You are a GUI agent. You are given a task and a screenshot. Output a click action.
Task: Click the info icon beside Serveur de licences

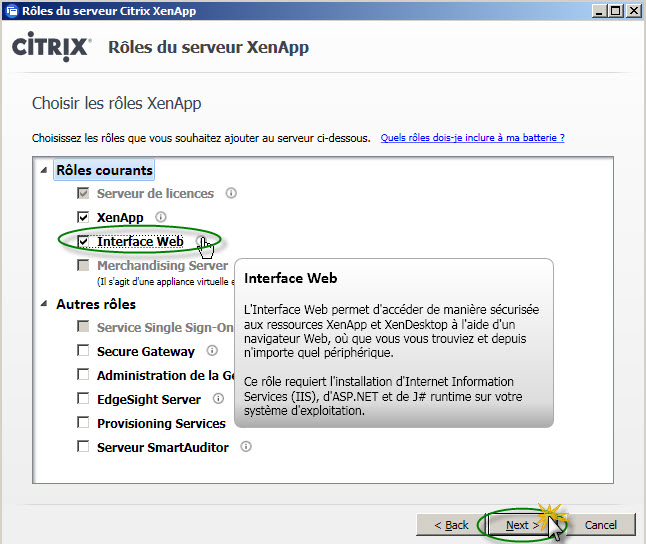click(231, 193)
